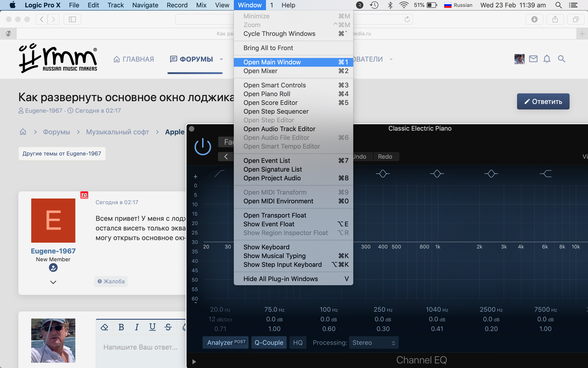Select the high shelf 7500 Hz band icon
The image size is (588, 368).
[x=546, y=173]
